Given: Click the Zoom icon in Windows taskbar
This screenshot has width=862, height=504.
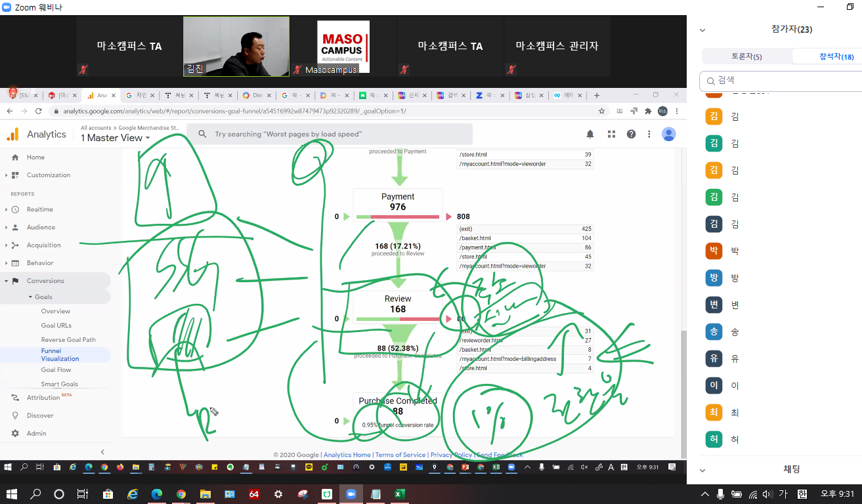Looking at the screenshot, I should tap(351, 494).
